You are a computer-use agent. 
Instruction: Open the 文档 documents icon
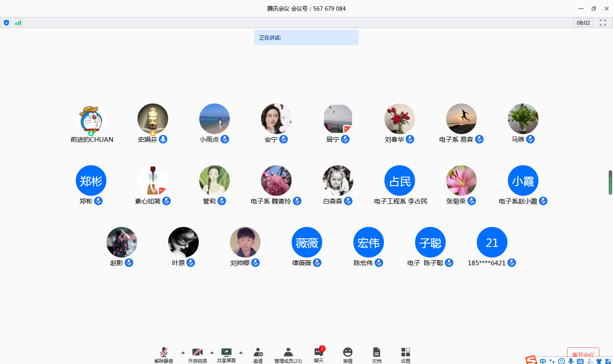(x=377, y=354)
